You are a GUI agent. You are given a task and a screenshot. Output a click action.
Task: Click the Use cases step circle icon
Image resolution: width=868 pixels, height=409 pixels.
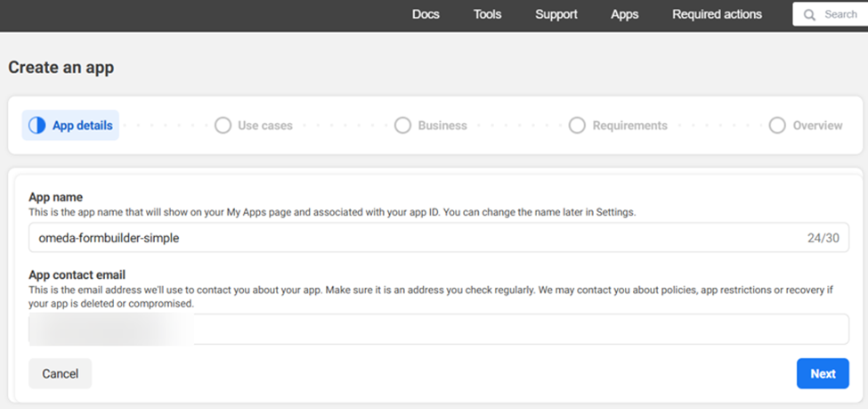click(x=223, y=126)
